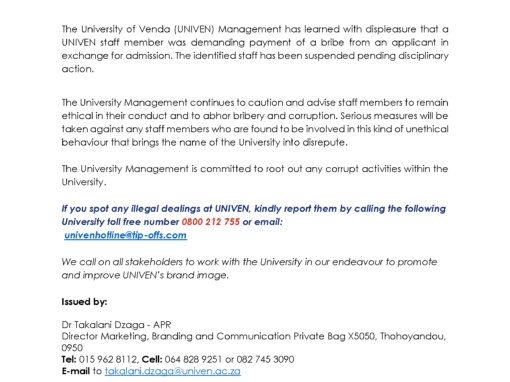Click the cell number 082 745 3090
This screenshot has width=510, height=382.
click(x=265, y=359)
